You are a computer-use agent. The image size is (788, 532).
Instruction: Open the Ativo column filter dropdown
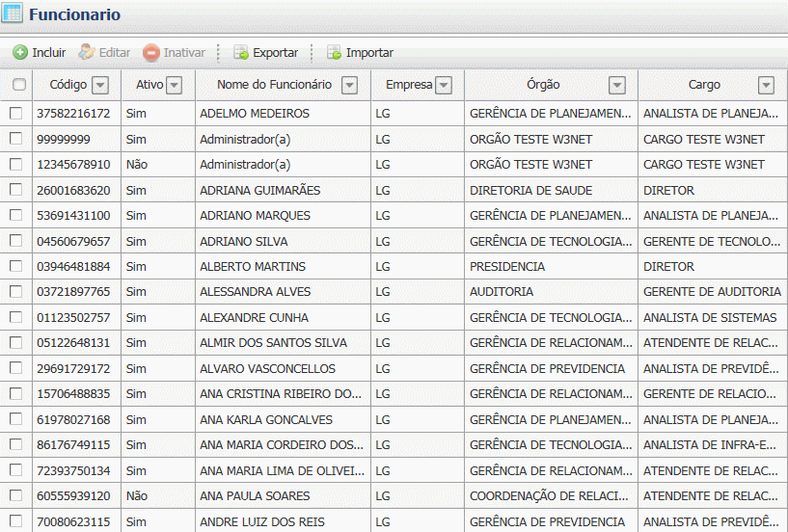(174, 85)
